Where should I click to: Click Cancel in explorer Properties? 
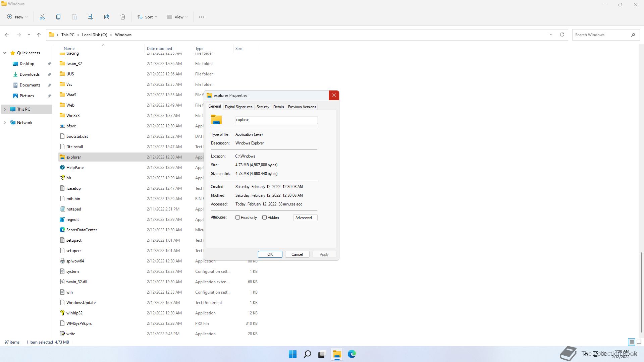pyautogui.click(x=297, y=254)
